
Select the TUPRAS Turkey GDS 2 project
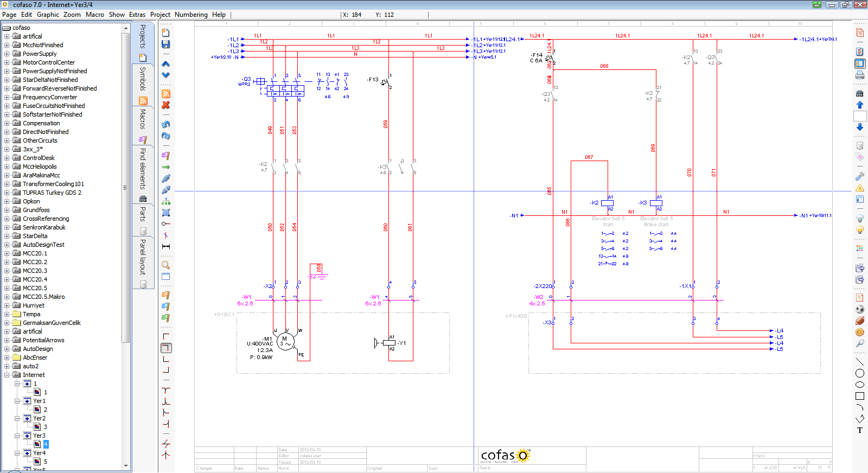[52, 193]
